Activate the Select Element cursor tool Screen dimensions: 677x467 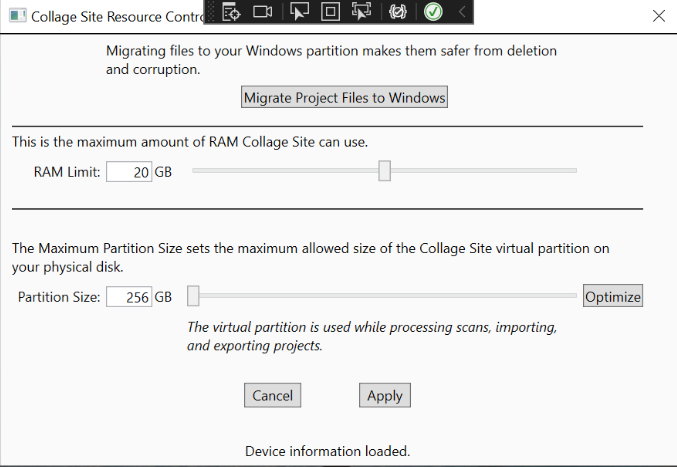tap(299, 12)
